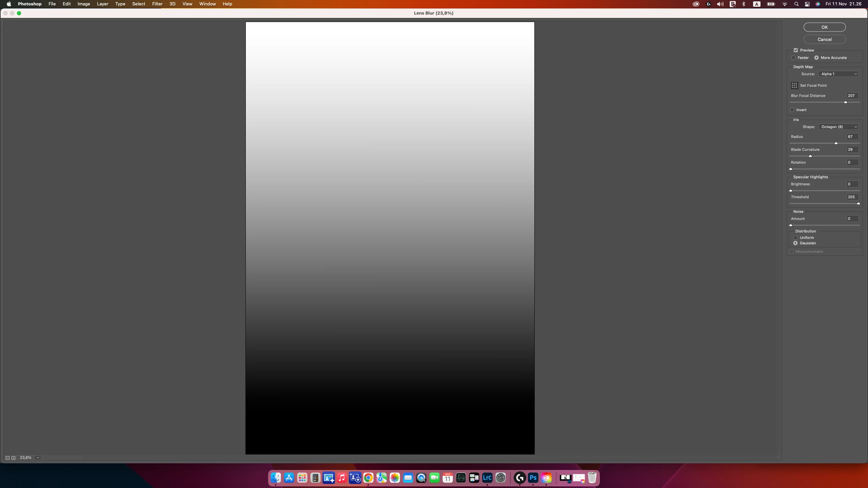Screen dimensions: 868x488
Task: Open Spotlight search in menu bar
Action: coord(796,4)
